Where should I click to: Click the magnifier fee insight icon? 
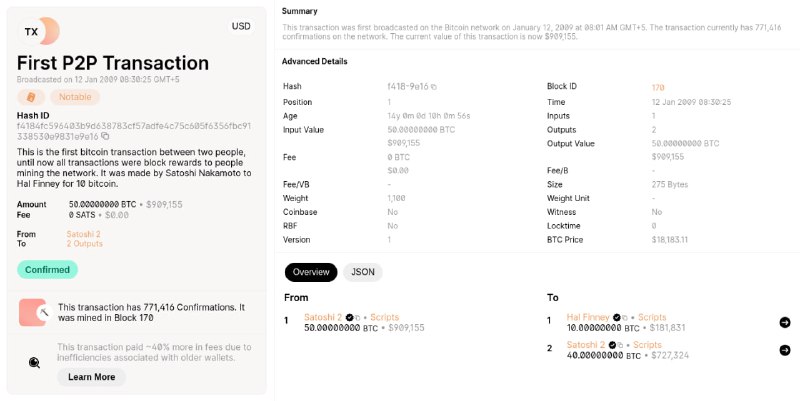pyautogui.click(x=34, y=363)
